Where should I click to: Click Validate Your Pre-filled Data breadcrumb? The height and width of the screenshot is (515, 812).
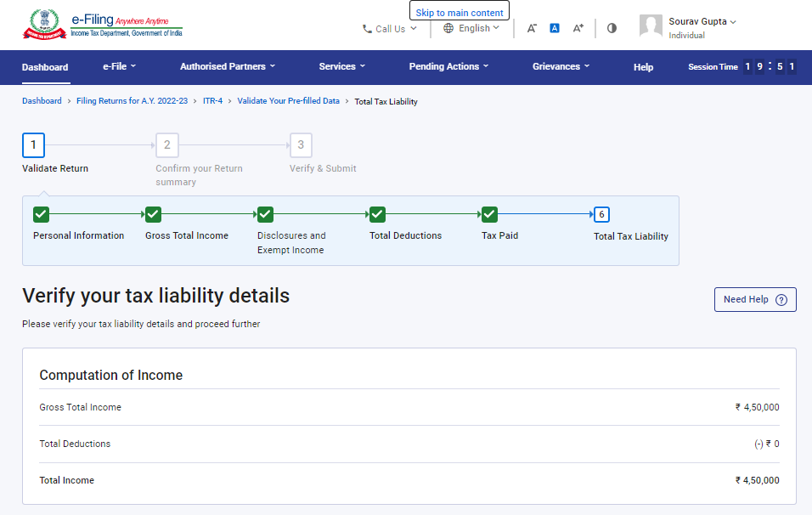[x=289, y=100]
